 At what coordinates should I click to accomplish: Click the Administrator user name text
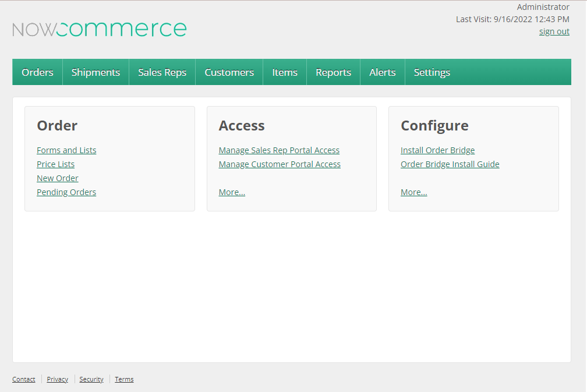(x=543, y=7)
